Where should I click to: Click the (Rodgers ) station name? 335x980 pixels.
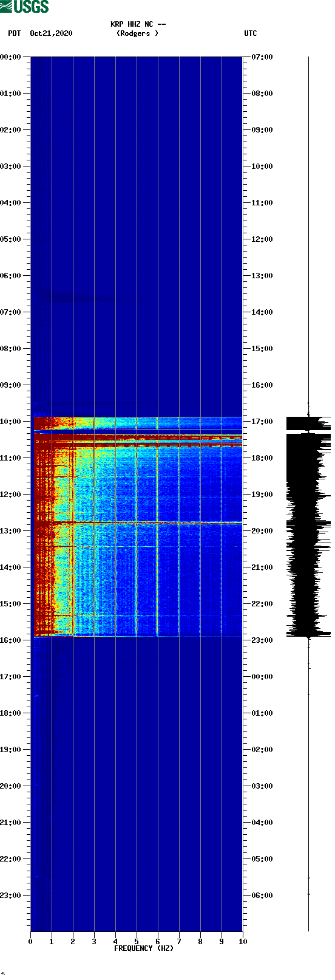click(x=138, y=33)
